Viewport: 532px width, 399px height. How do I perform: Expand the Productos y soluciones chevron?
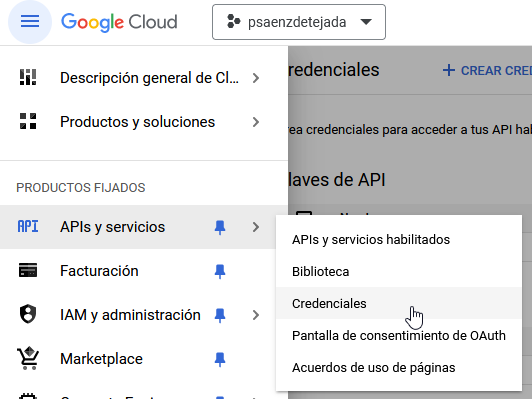coord(256,122)
